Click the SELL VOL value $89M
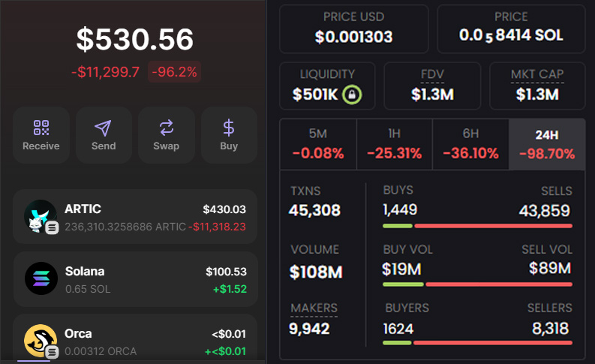Image resolution: width=595 pixels, height=364 pixels. (x=550, y=268)
